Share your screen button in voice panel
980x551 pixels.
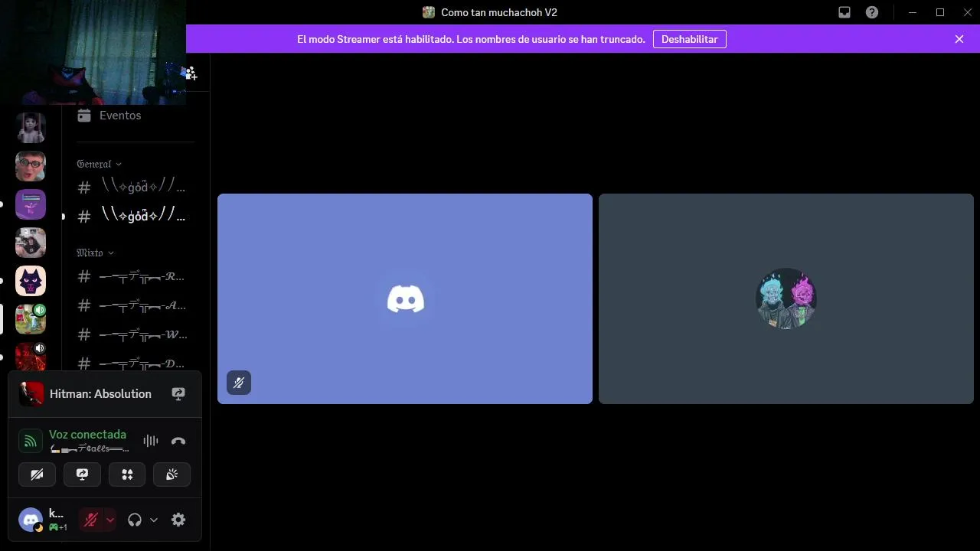pos(82,474)
